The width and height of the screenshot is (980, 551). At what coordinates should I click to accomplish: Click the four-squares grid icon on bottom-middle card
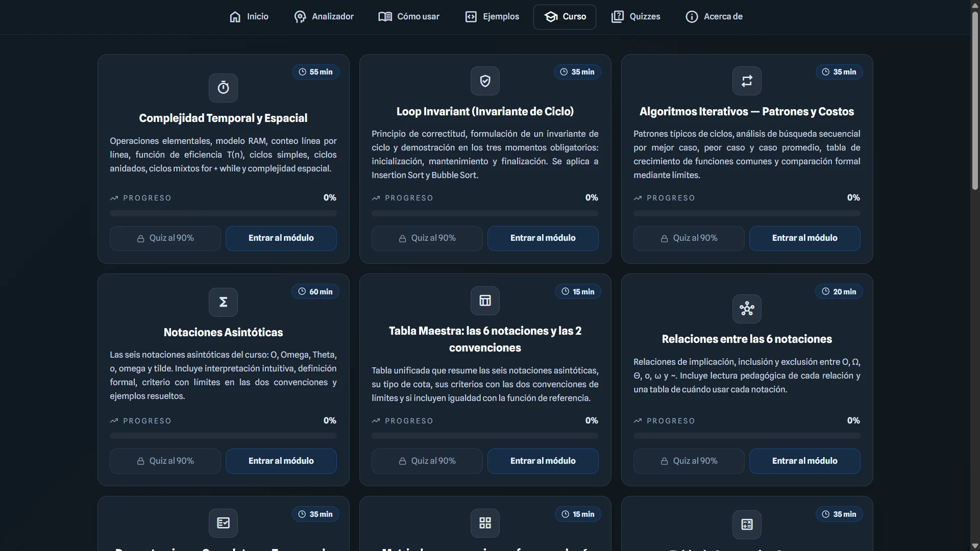pyautogui.click(x=485, y=523)
